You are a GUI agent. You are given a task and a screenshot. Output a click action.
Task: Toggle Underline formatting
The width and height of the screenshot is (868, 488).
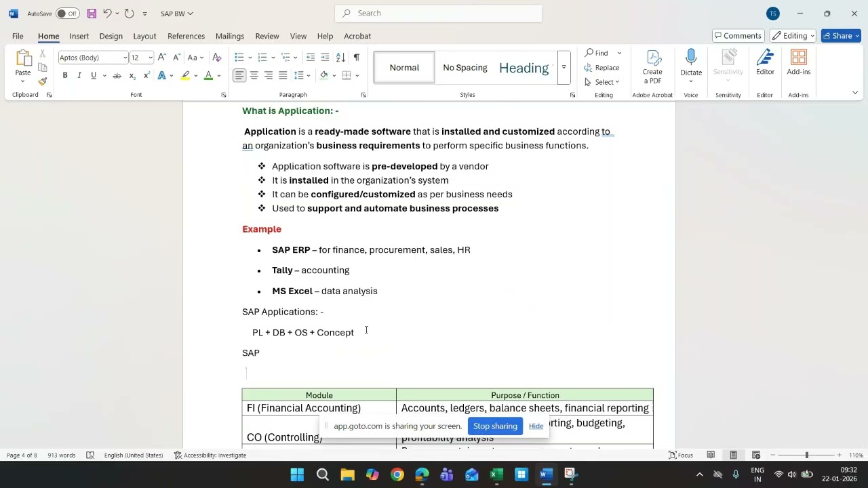pyautogui.click(x=94, y=75)
